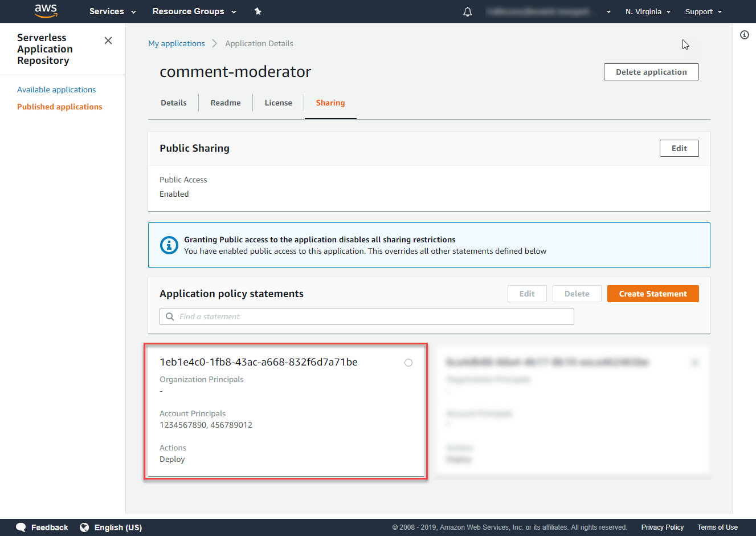The height and width of the screenshot is (536, 756).
Task: Click the Delete application button
Action: pyautogui.click(x=651, y=72)
